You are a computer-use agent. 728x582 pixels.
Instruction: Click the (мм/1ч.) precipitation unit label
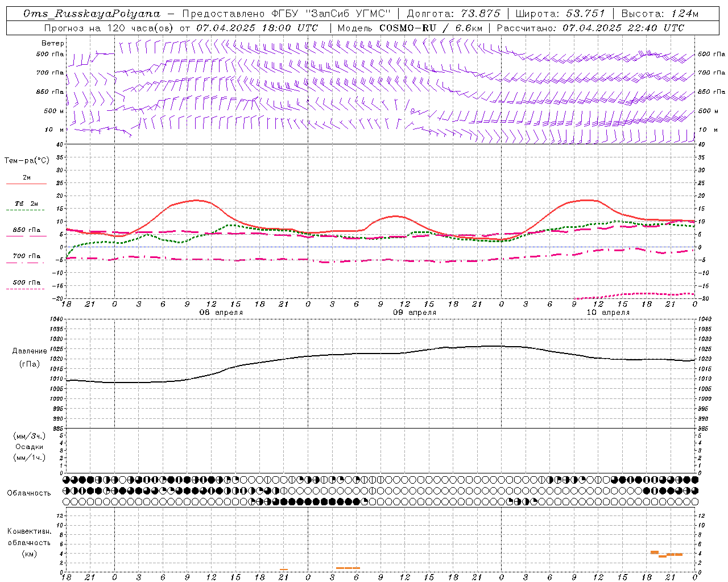point(30,458)
